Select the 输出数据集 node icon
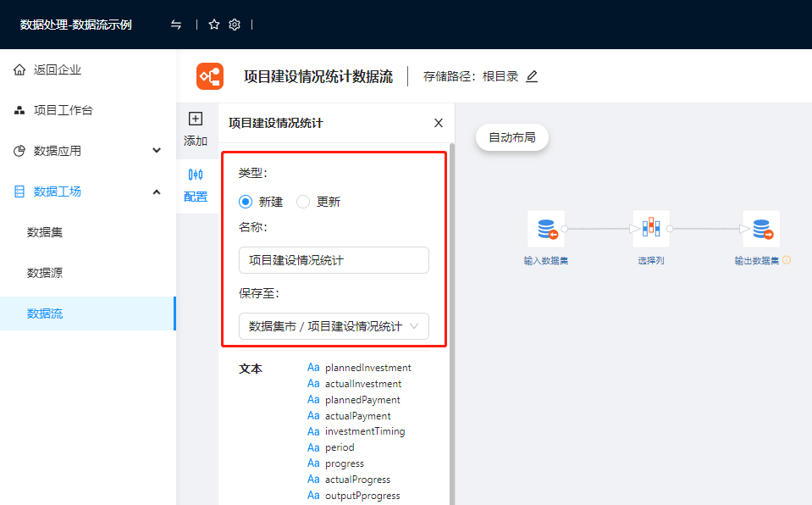This screenshot has height=505, width=812. pyautogui.click(x=760, y=229)
